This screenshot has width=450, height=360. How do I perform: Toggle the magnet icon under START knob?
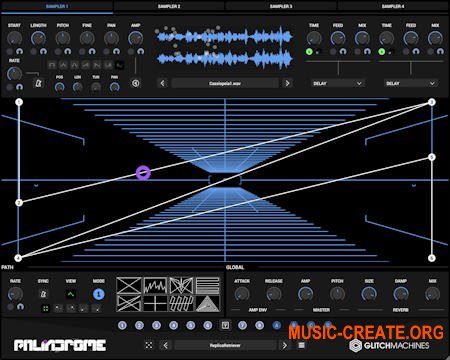tap(19, 51)
